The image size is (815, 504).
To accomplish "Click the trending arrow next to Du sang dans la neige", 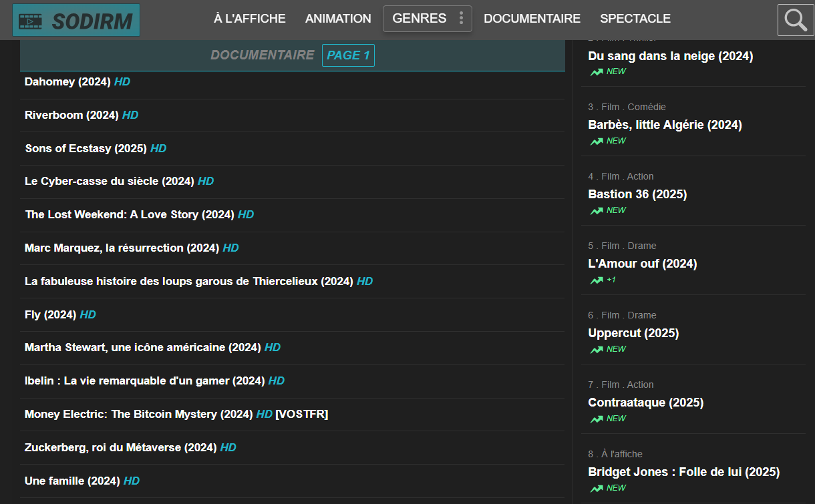I will [595, 71].
